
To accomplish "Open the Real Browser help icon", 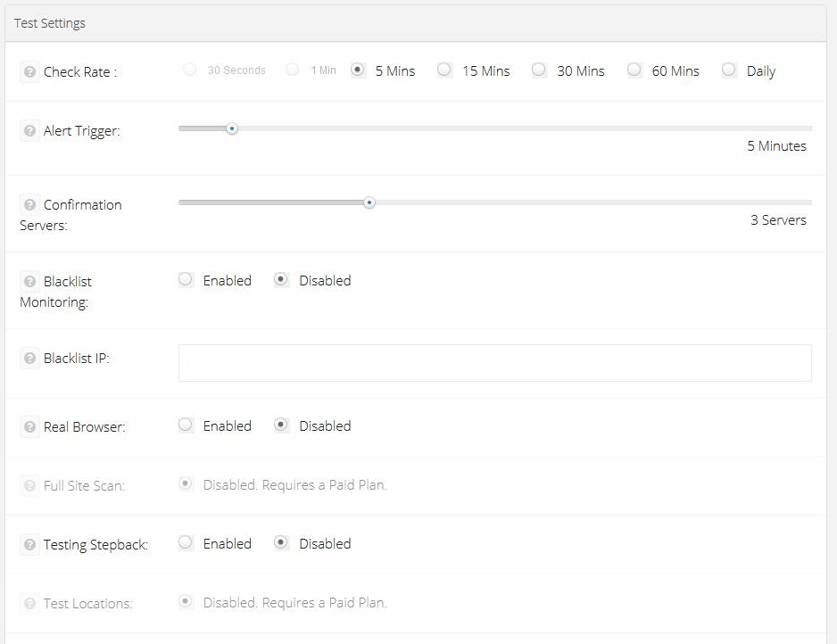I will [x=30, y=427].
